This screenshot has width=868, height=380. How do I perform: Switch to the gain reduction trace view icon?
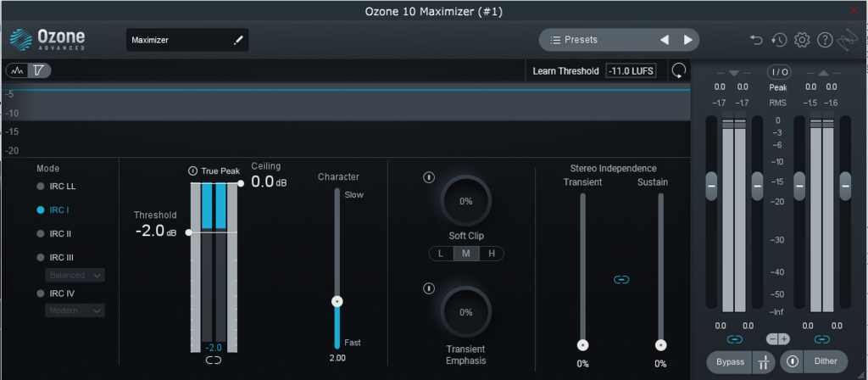click(39, 71)
